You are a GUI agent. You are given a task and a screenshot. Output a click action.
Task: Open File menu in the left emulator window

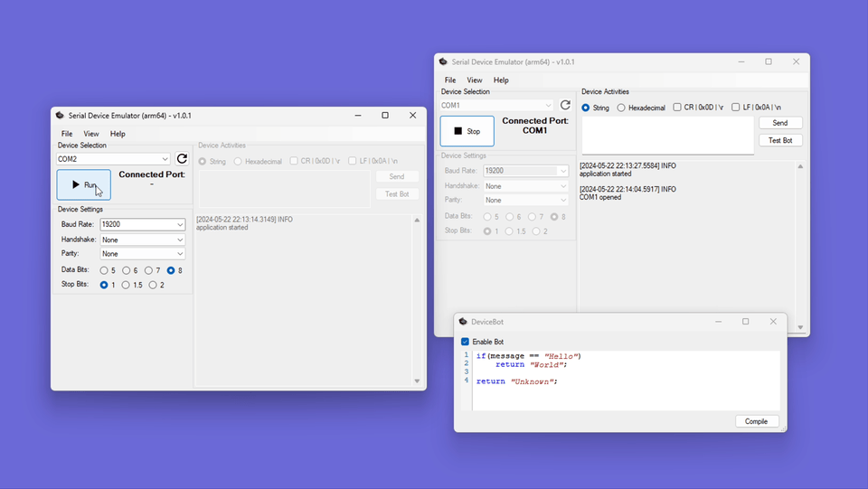(x=67, y=134)
